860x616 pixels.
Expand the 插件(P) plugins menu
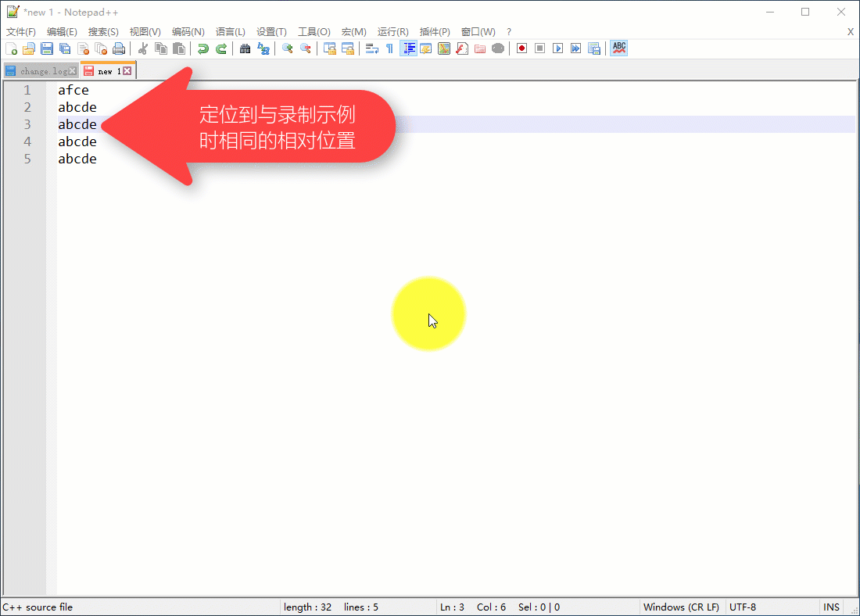pos(435,32)
